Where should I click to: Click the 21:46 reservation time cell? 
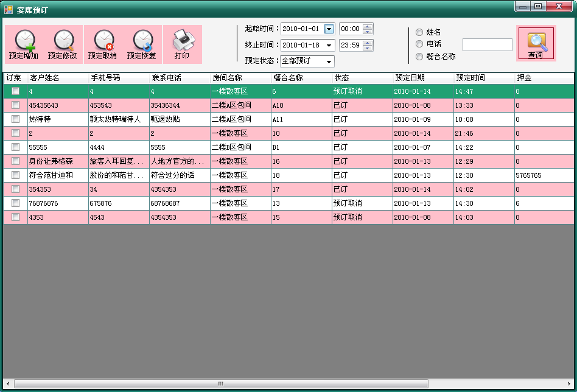click(x=484, y=133)
